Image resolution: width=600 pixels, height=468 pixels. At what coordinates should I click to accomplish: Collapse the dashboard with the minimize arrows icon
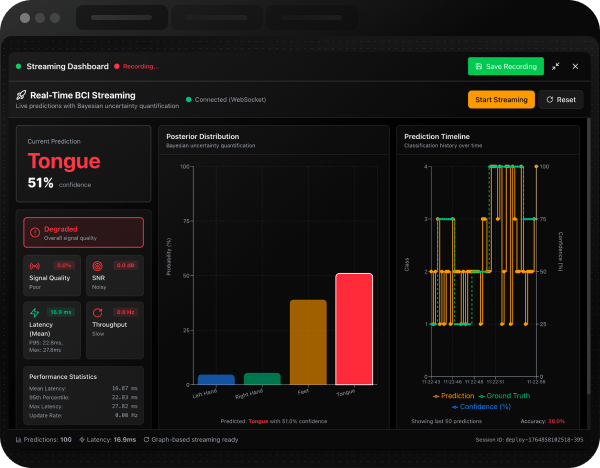coord(555,66)
